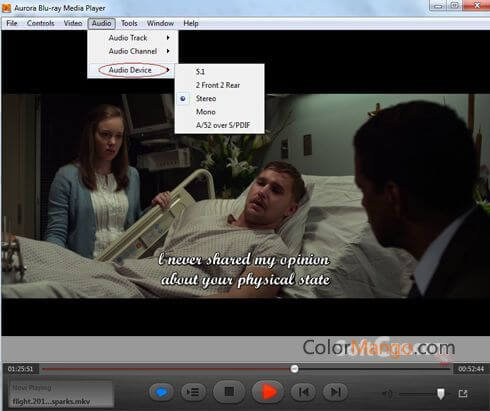This screenshot has width=490, height=411.
Task: Expand the Audio Device submenu arrow
Action: (x=168, y=70)
